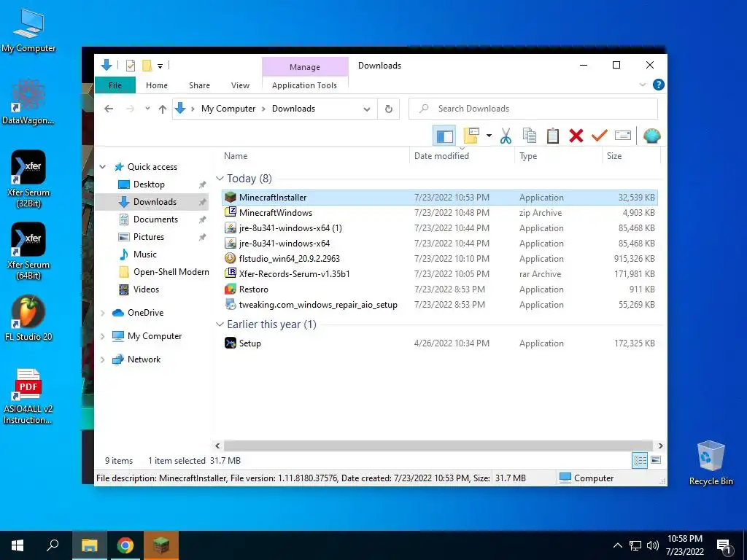This screenshot has width=747, height=560.
Task: Open the address bar history dropdown
Action: coord(367,109)
